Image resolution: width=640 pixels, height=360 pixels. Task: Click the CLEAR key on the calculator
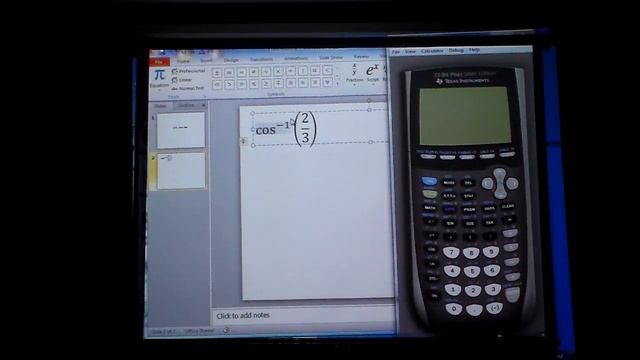(508, 207)
